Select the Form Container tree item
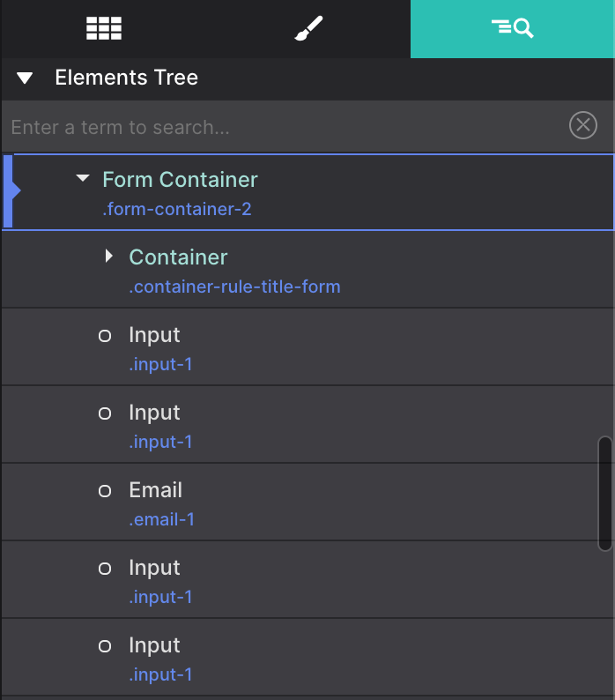This screenshot has width=615, height=700. (x=308, y=192)
